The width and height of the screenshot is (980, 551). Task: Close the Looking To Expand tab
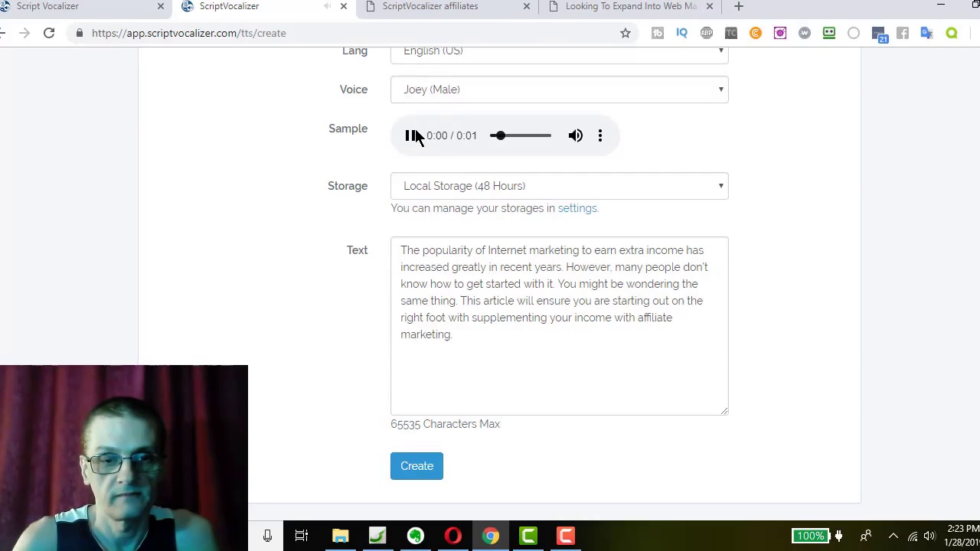click(x=710, y=6)
